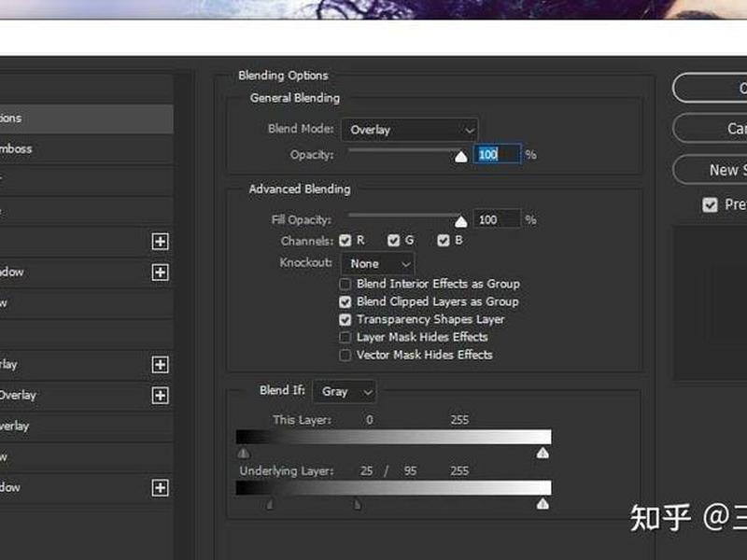Image resolution: width=747 pixels, height=560 pixels.
Task: Open the Blend If dropdown showing Gray
Action: [345, 391]
